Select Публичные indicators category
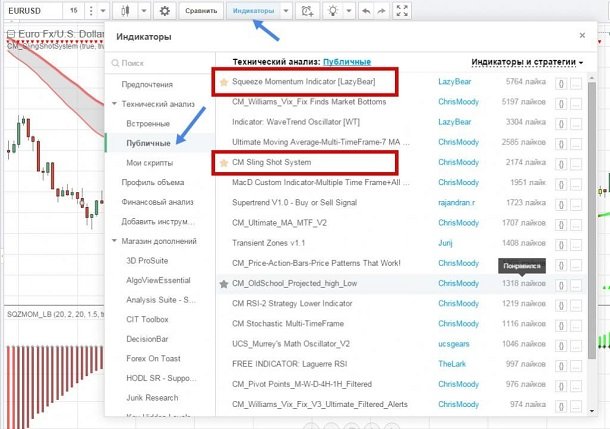The width and height of the screenshot is (610, 429). [148, 143]
